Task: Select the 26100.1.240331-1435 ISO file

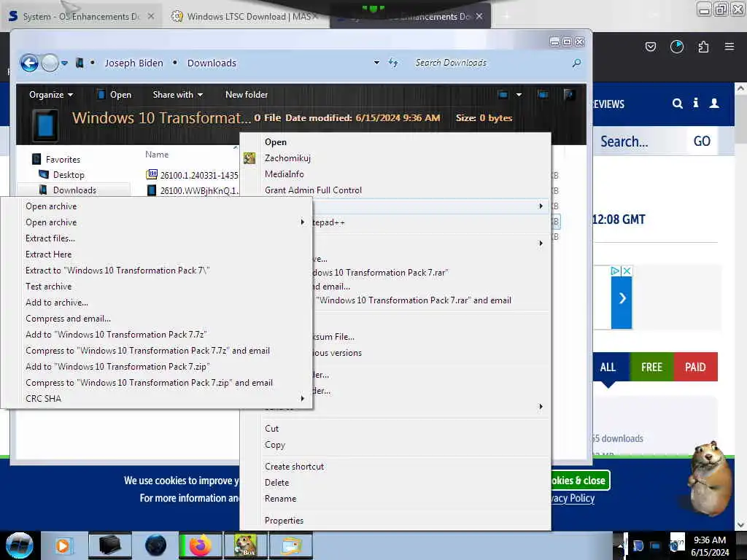Action: point(192,175)
